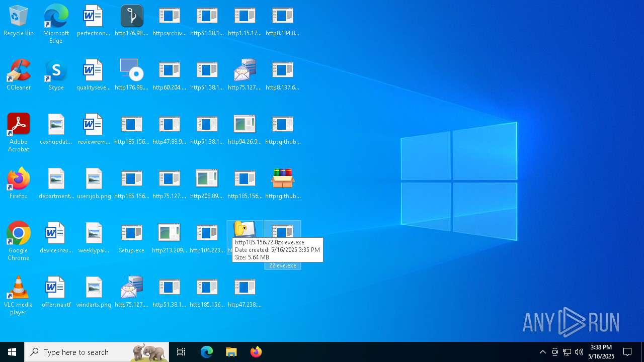This screenshot has height=362, width=644.
Task: Expand the hidden system tray icons chevron
Action: click(542, 352)
